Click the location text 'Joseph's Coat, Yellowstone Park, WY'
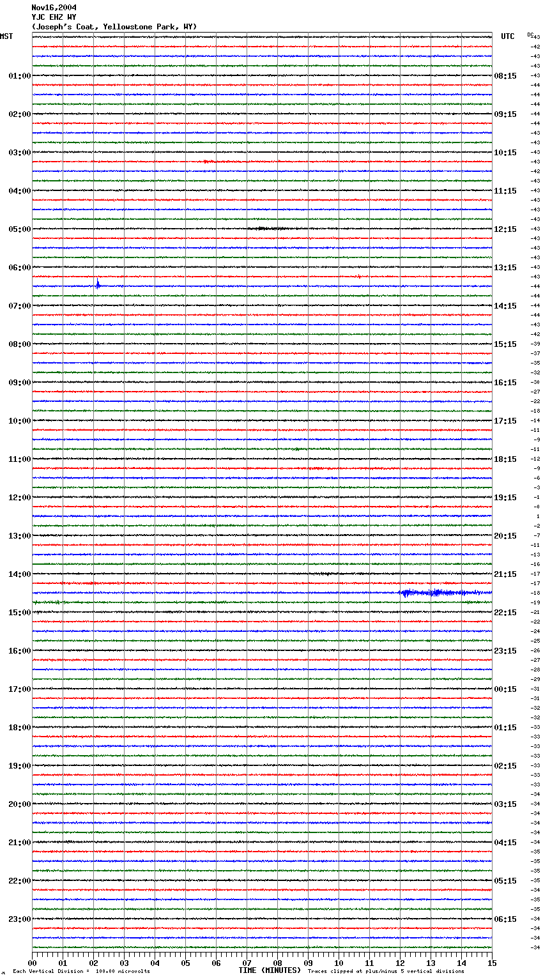The width and height of the screenshot is (543, 980). [x=114, y=27]
